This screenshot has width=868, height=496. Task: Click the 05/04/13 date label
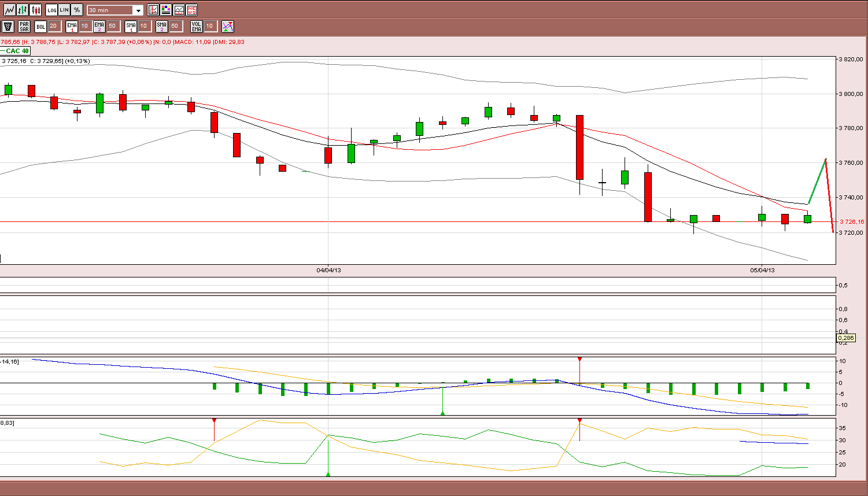(762, 270)
